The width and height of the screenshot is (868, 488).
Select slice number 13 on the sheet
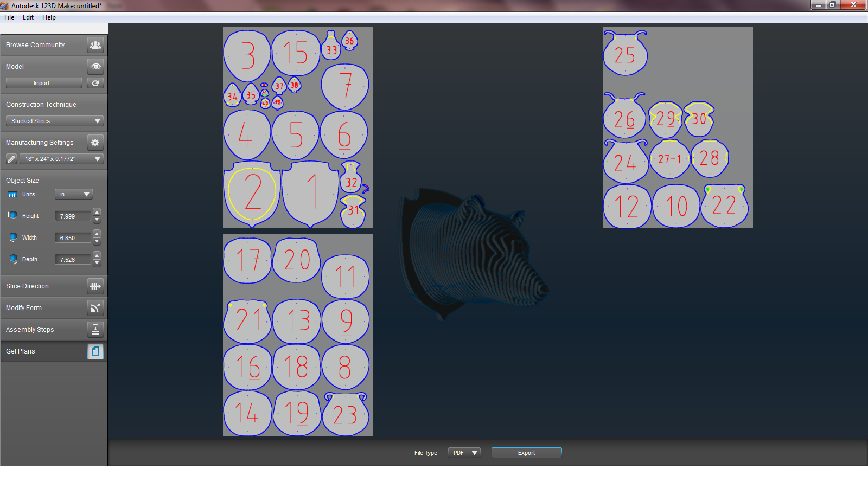(x=297, y=321)
